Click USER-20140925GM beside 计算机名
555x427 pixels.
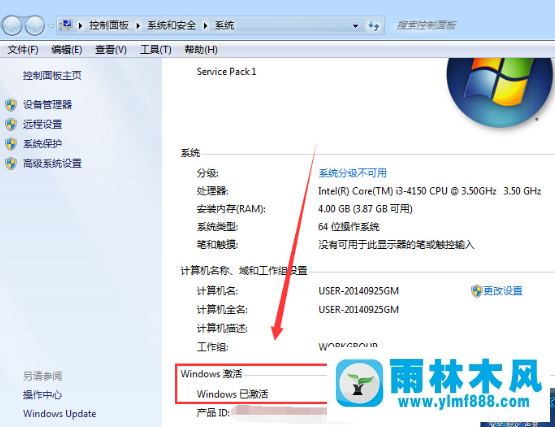coord(359,291)
